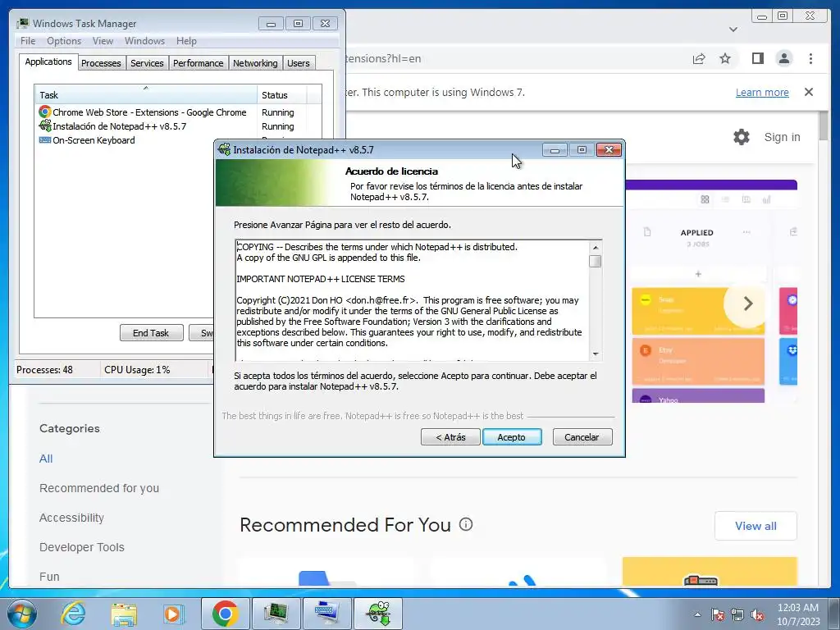Open the Windows Start button
This screenshot has width=840, height=630.
tap(22, 614)
